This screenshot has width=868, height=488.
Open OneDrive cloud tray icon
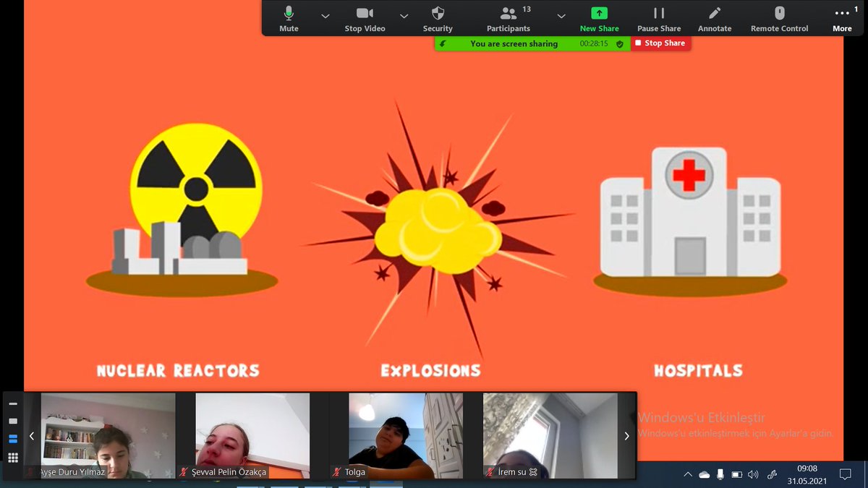704,474
